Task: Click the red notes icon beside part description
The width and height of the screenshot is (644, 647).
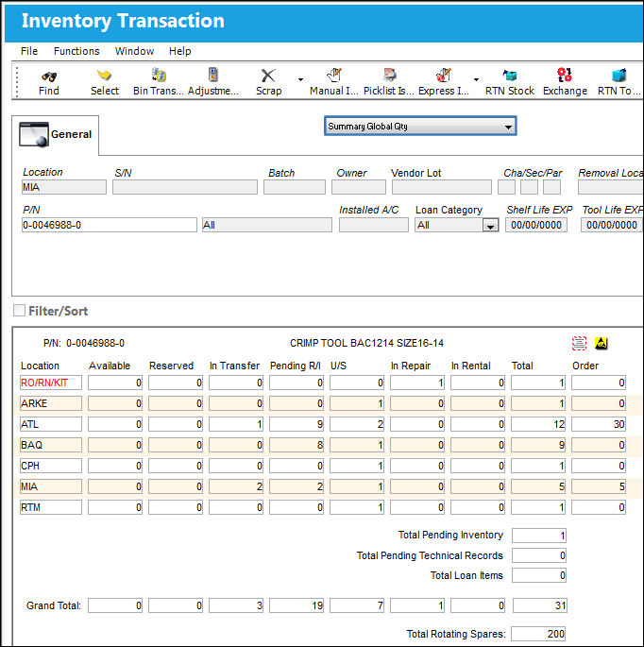Action: point(579,343)
